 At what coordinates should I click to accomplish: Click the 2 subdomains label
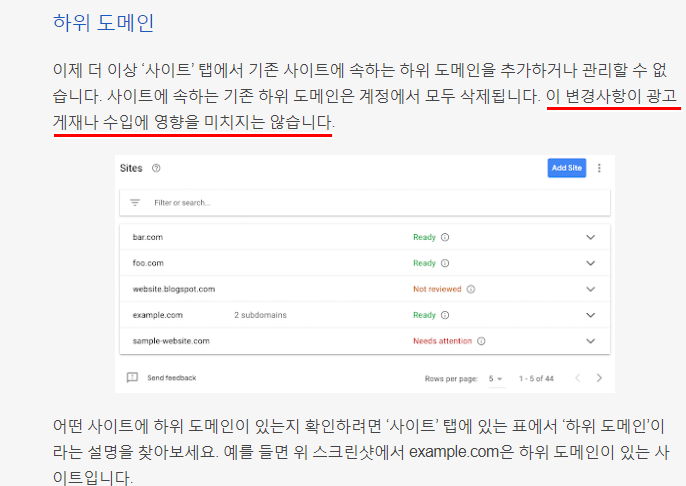[260, 315]
